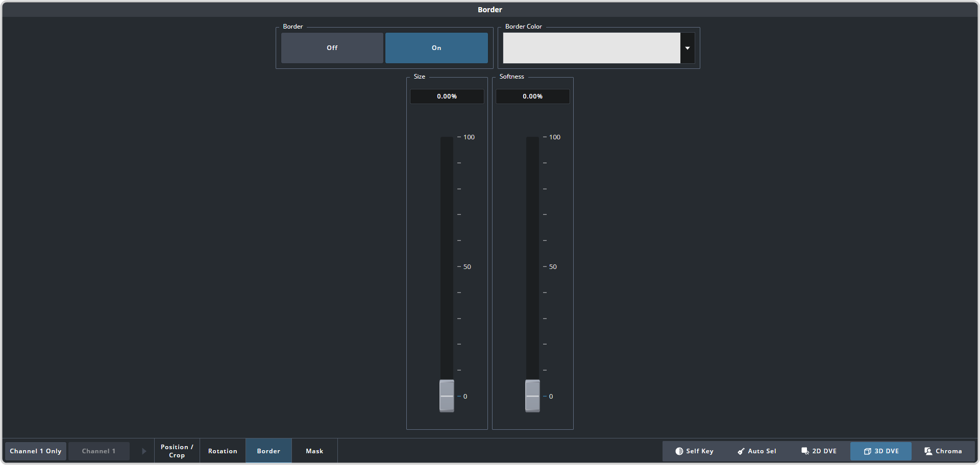Image resolution: width=980 pixels, height=465 pixels.
Task: Select the 2D DVE key type
Action: click(819, 451)
